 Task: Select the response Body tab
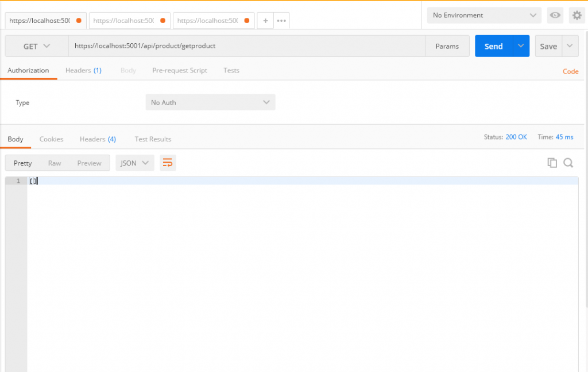16,139
